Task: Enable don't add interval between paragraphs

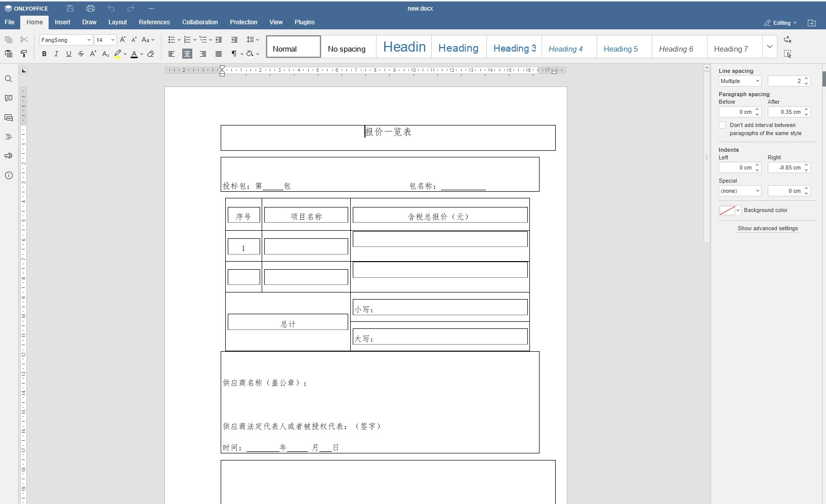Action: pos(722,125)
